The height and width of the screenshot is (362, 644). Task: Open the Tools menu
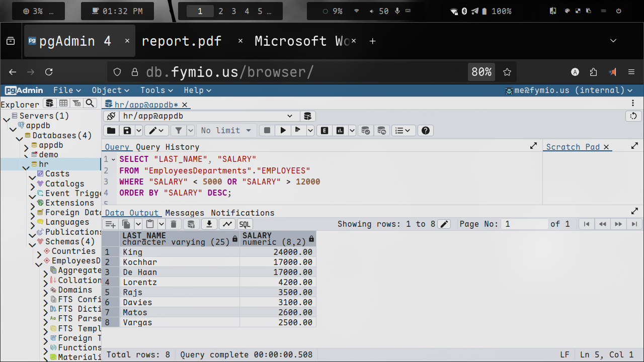pyautogui.click(x=156, y=90)
